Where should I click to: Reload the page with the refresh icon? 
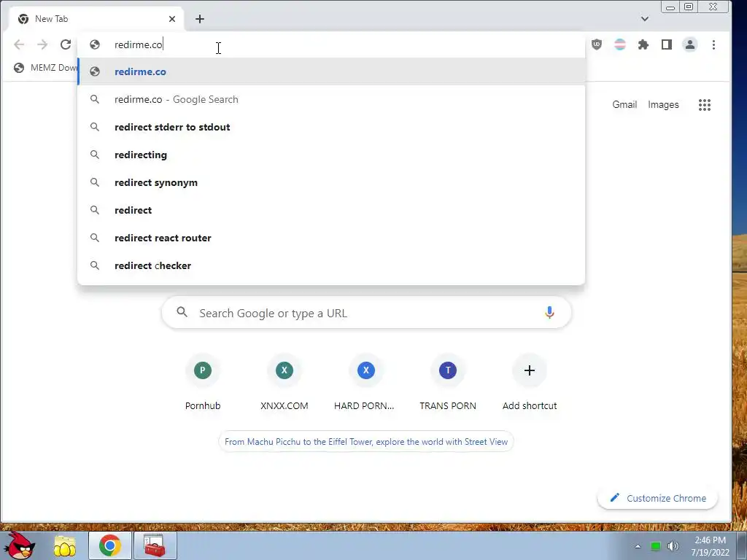pyautogui.click(x=66, y=44)
